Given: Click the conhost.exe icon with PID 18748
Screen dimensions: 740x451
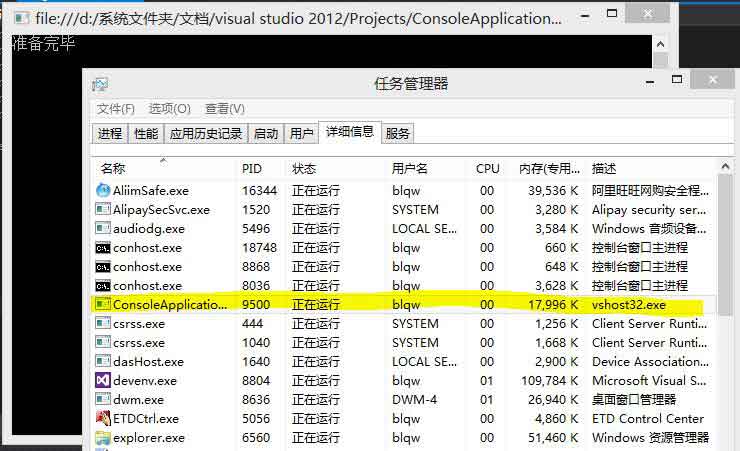Looking at the screenshot, I should coord(103,248).
